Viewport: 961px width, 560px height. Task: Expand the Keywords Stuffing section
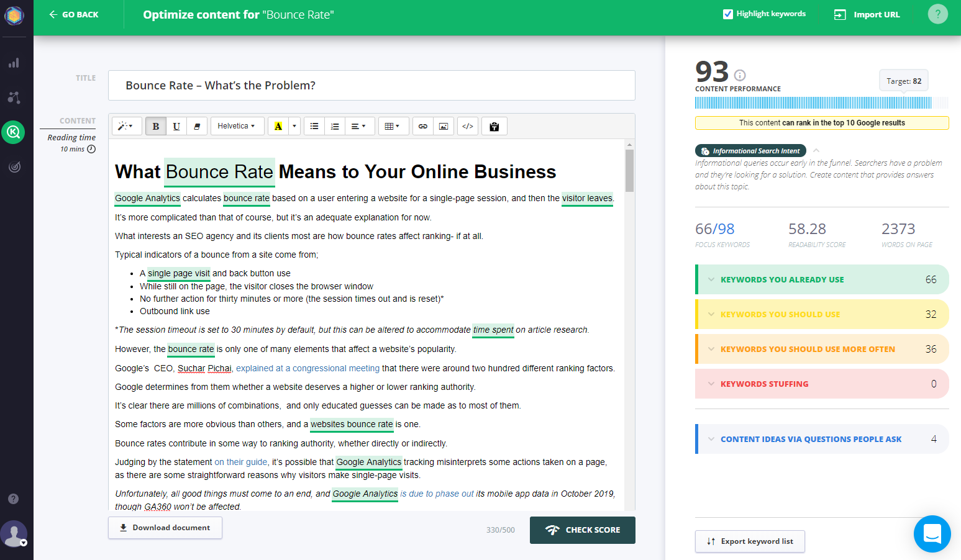pos(822,384)
